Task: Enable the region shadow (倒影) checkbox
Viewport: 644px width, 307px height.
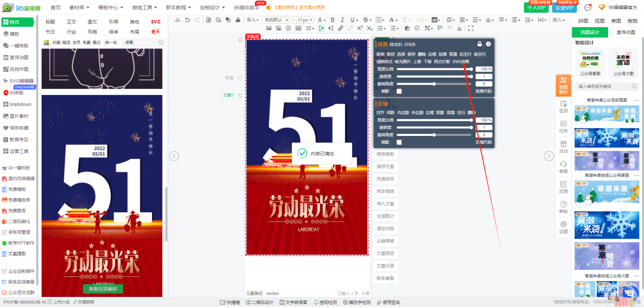Action: click(x=399, y=142)
